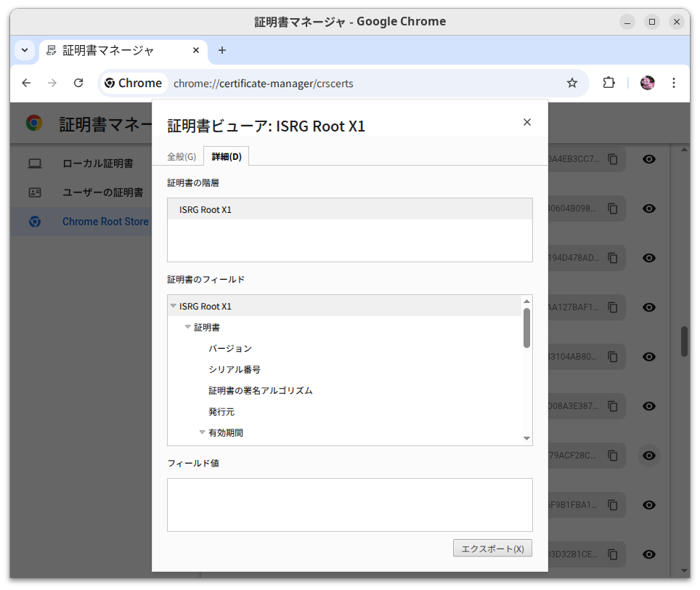The width and height of the screenshot is (700, 590).
Task: Switch to the 全般(G) tab
Action: pyautogui.click(x=182, y=157)
